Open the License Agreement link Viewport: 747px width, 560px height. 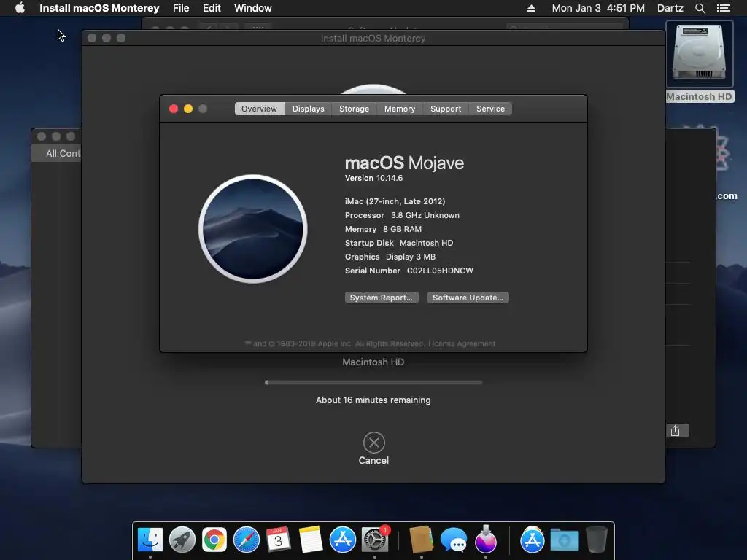(x=462, y=344)
